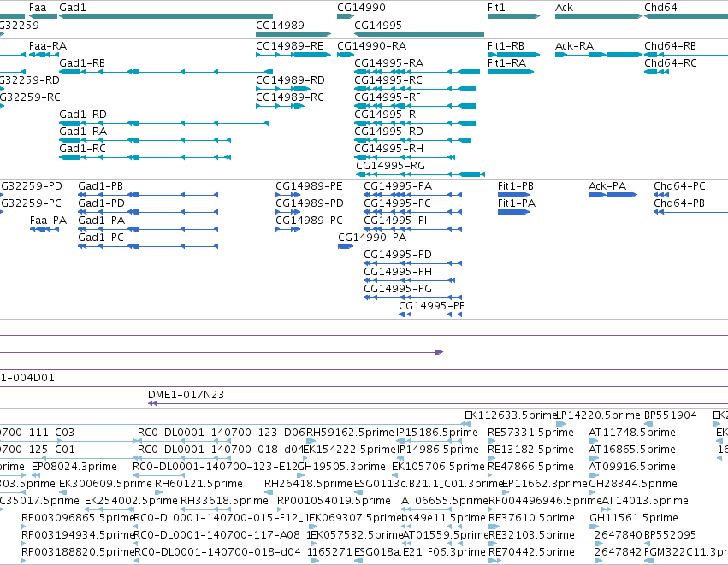Select EST label EP08024.3prime
Viewport: 728px width, 565px height.
pos(74,467)
